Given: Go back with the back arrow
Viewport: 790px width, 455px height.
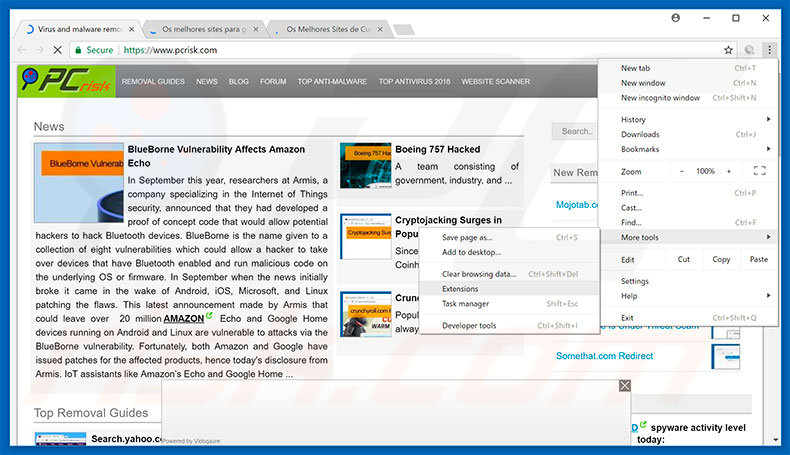Looking at the screenshot, I should 21,50.
